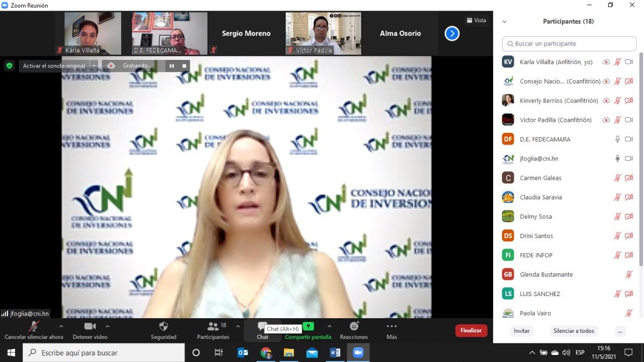This screenshot has width=644, height=362.
Task: Click jfoglia@cni.hn camera icon
Action: coord(629,159)
